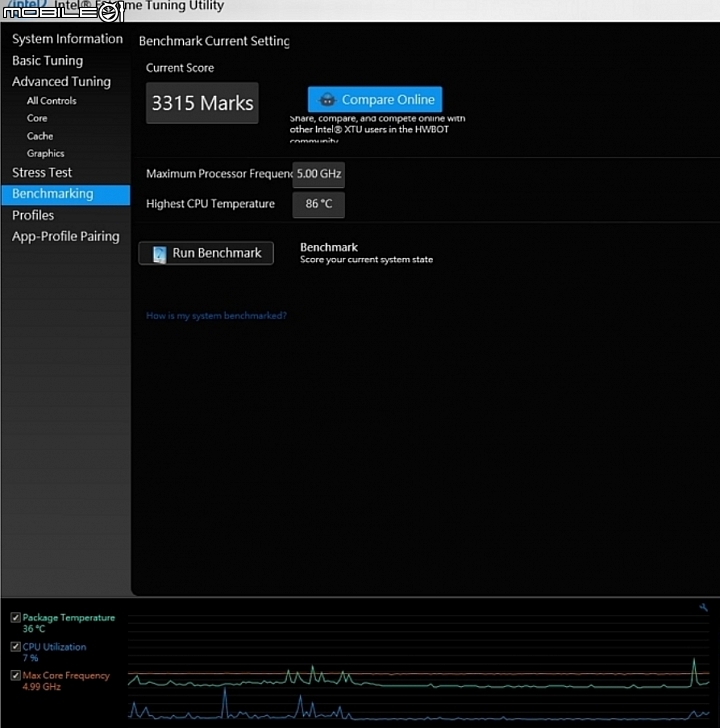Open All Controls under Advanced Tuning
Viewport: 720px width, 728px height.
tap(52, 101)
